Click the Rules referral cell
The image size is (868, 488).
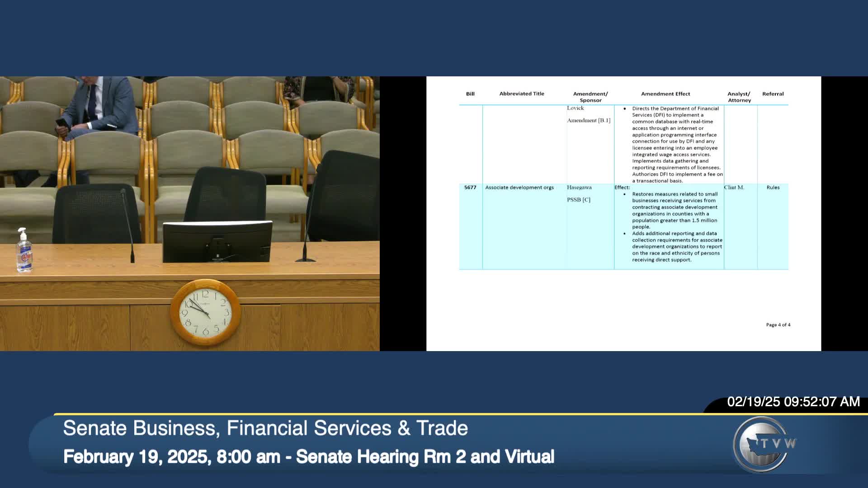tap(773, 188)
